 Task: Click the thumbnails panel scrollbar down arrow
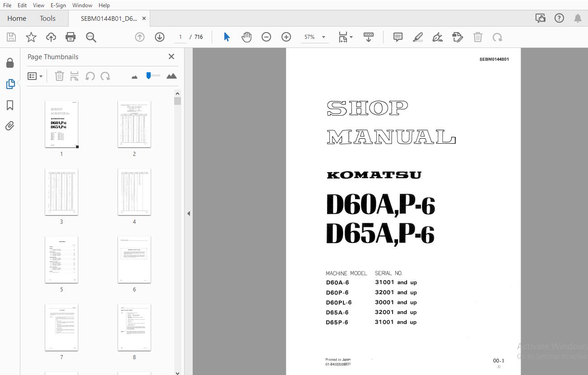click(x=177, y=372)
